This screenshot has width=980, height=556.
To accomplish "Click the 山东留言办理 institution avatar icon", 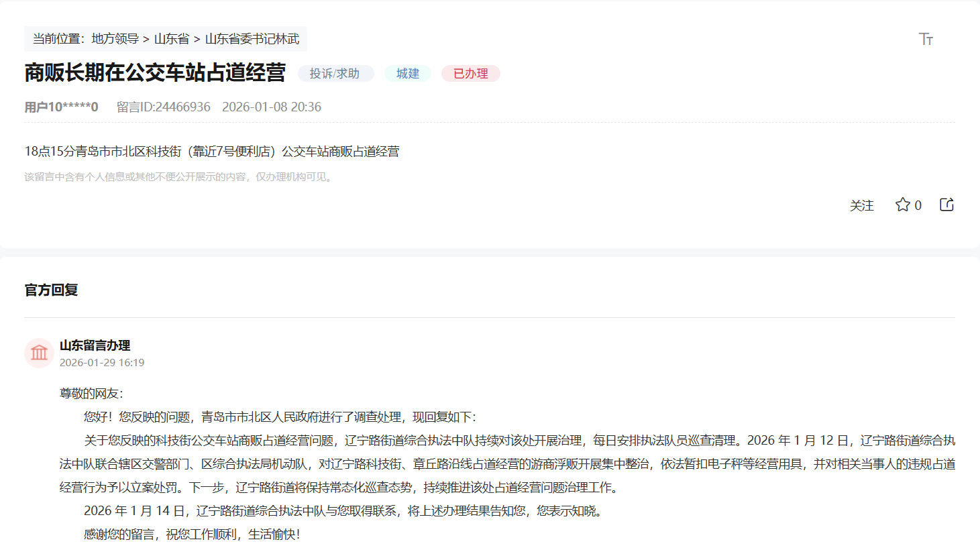I will pos(39,352).
